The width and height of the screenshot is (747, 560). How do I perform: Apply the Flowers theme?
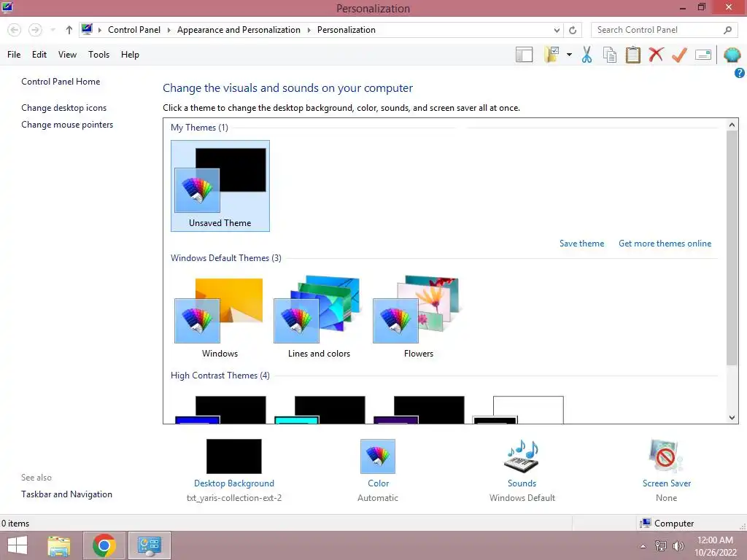(x=418, y=317)
